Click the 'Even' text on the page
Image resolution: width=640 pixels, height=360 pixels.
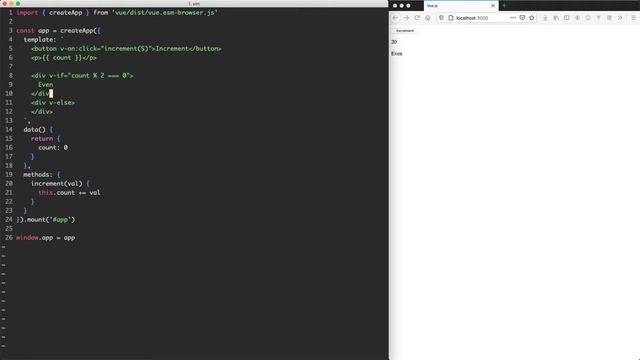397,54
